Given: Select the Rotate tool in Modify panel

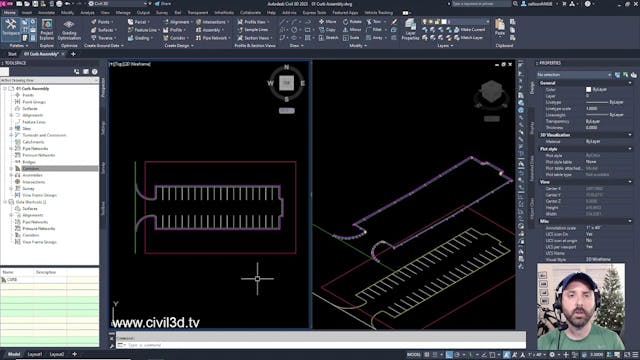Looking at the screenshot, I should pyautogui.click(x=352, y=22).
